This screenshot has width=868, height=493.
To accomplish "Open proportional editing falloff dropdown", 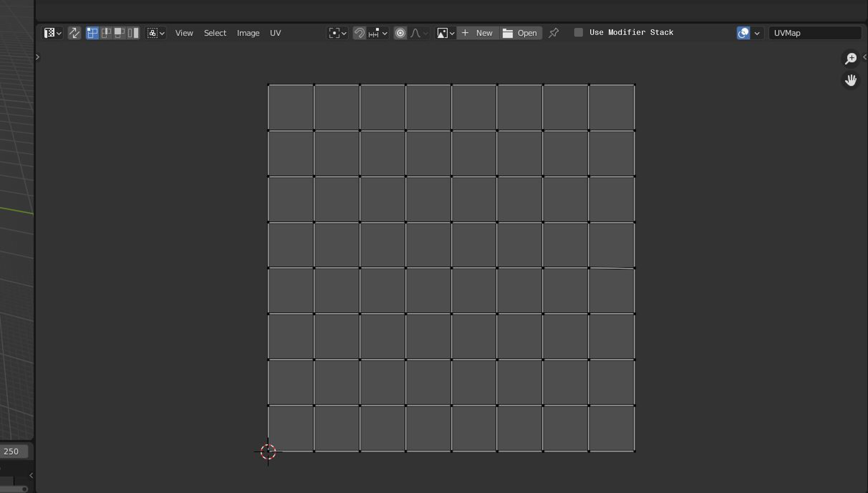I will point(419,33).
